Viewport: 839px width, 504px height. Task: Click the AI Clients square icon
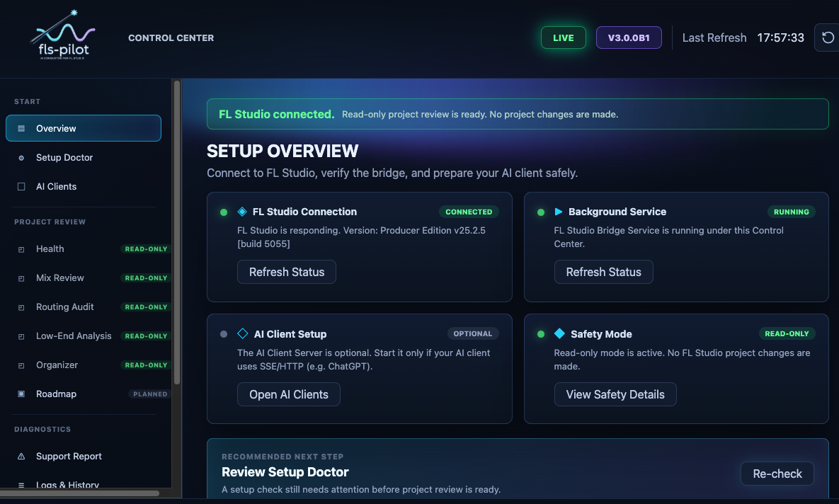click(21, 187)
